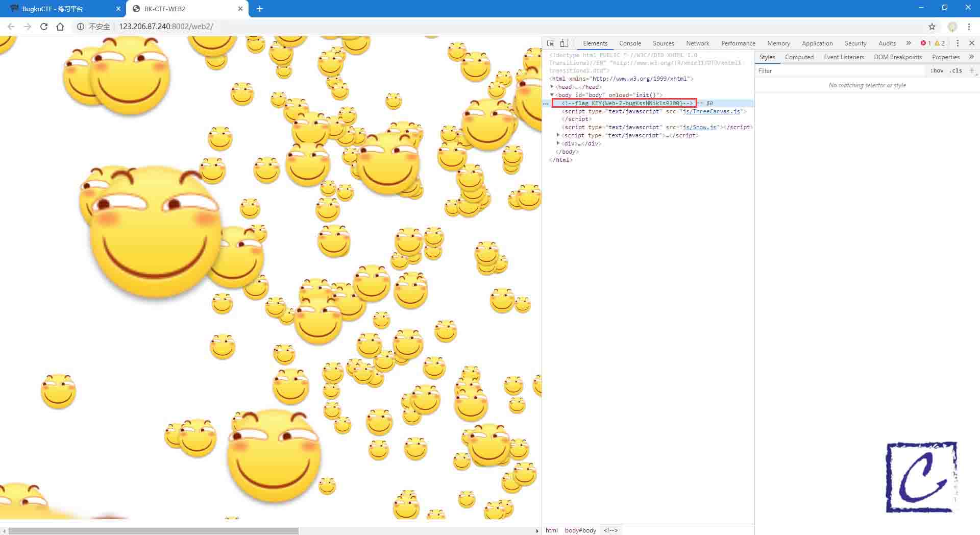Select the Styles tab
Viewport: 980px width, 535px height.
coord(767,57)
